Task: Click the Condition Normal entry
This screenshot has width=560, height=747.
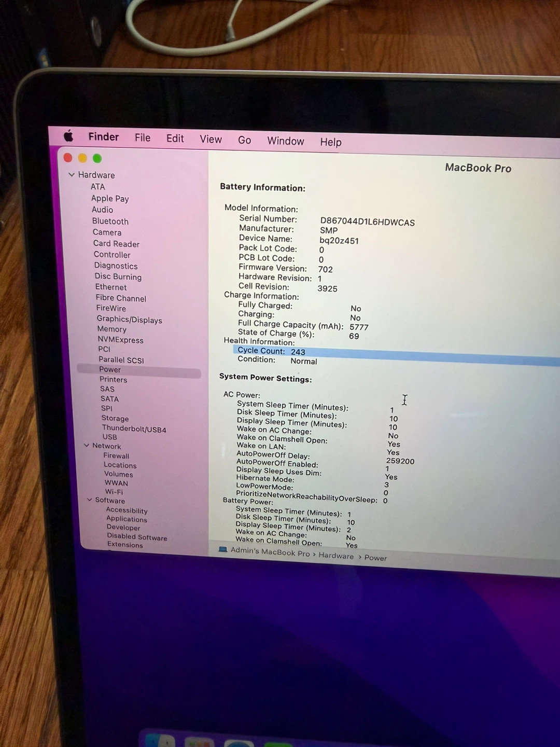Action: [277, 361]
